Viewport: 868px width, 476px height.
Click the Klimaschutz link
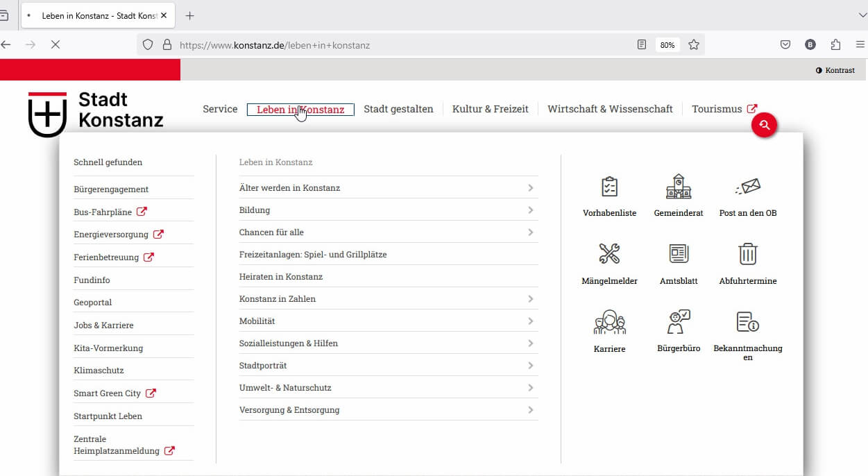(99, 371)
